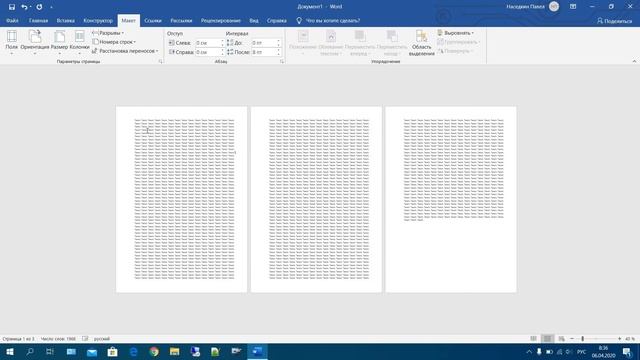Viewport: 640px width, 360px height.
Task: Switch to Print Layout view
Action: tap(547, 339)
